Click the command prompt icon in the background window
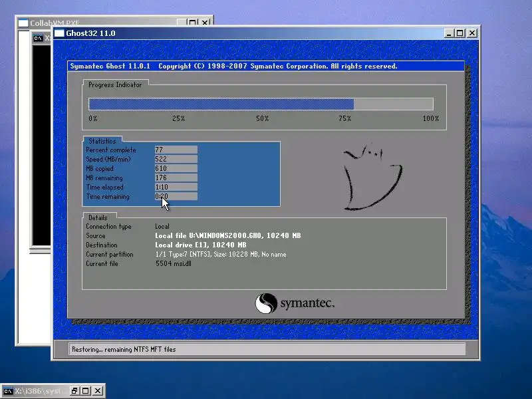Screen dimensions: 532x399 tap(38, 38)
